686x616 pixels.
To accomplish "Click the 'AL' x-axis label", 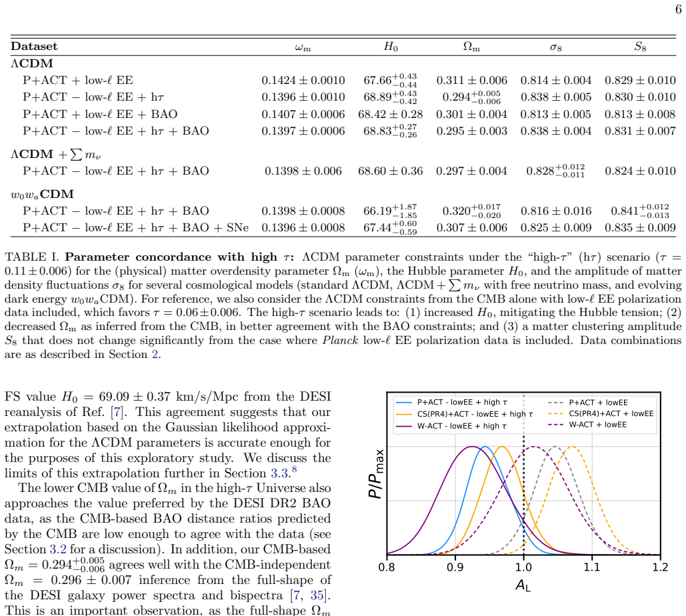I will click(523, 585).
